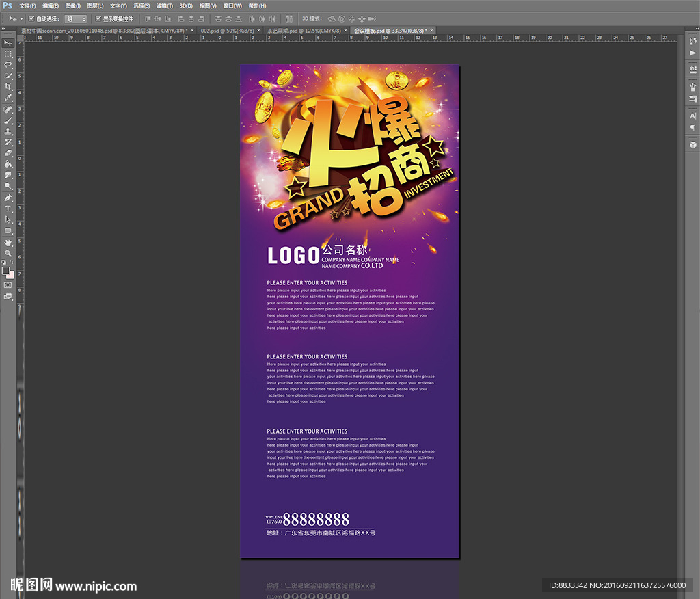The height and width of the screenshot is (599, 700).
Task: Switch to the 002.psd document tab
Action: pos(227,31)
